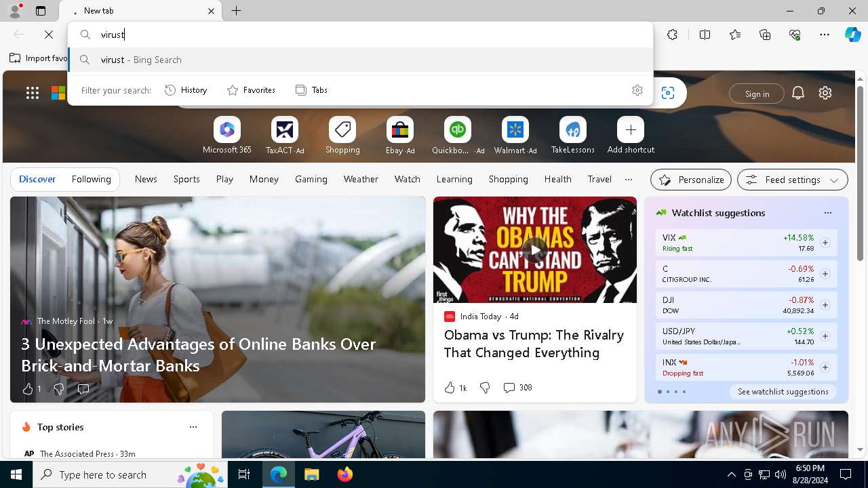Dislike the Obama vs Trump article
868x488 pixels.
(x=485, y=388)
